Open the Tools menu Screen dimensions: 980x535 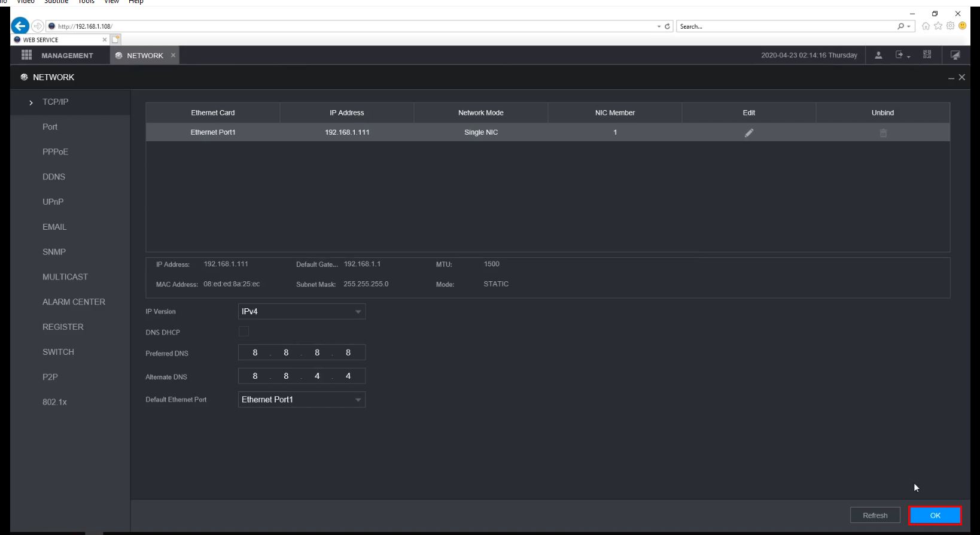[x=87, y=2]
